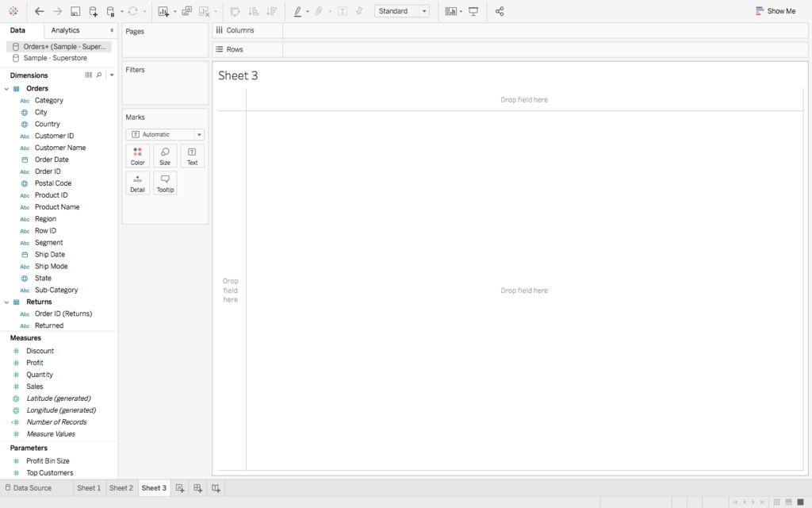The height and width of the screenshot is (508, 812).
Task: Select the Profit Bin Size parameter
Action: 48,461
